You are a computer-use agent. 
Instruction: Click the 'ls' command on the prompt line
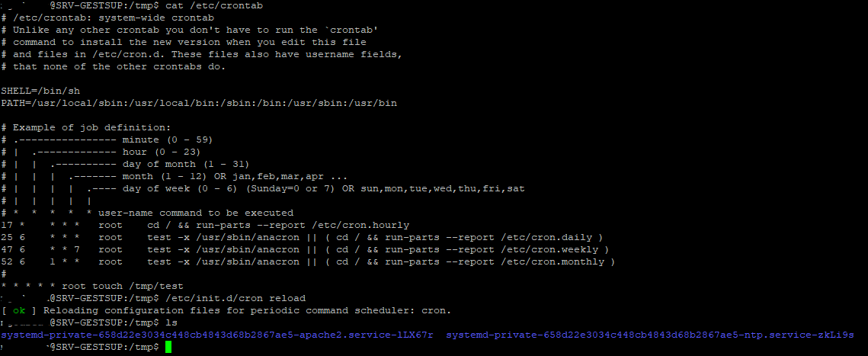tap(171, 322)
